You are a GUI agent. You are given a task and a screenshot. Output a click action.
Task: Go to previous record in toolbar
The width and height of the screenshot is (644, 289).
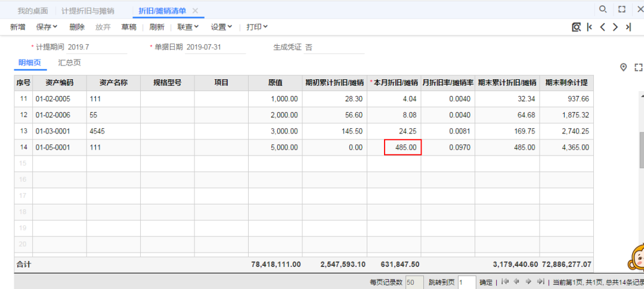(602, 27)
